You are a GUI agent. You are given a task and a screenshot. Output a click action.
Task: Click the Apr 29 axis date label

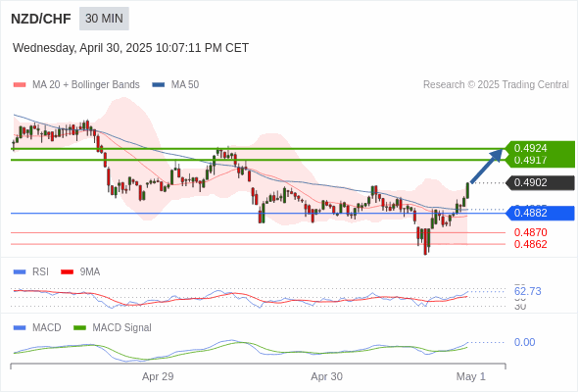click(x=158, y=376)
